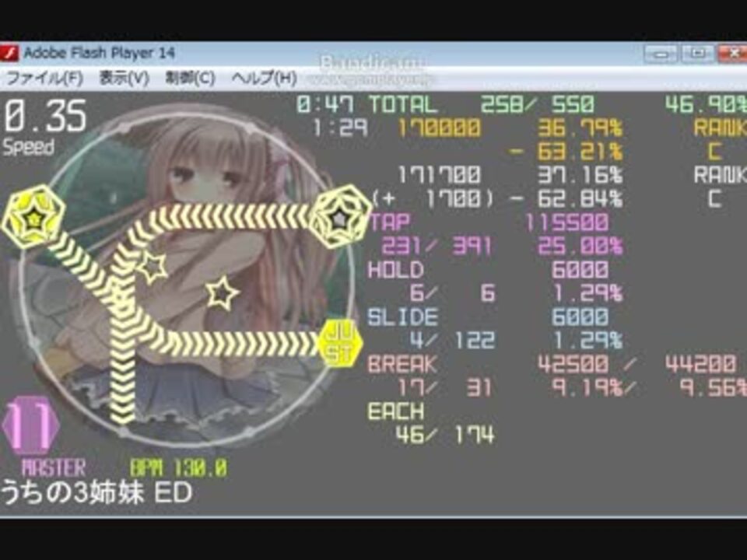Click the BPM 130.0 readout

pyautogui.click(x=179, y=468)
